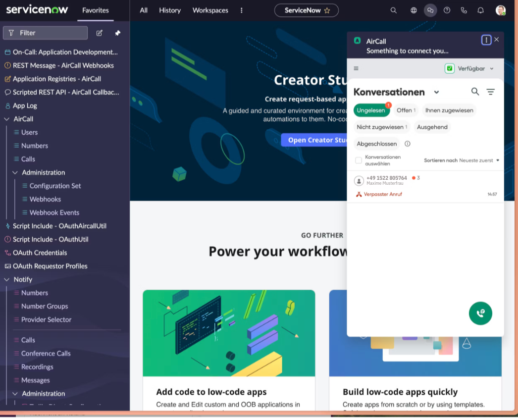Open OAuth Credentials favorite
Viewport: 518px width, 420px height.
(40, 253)
